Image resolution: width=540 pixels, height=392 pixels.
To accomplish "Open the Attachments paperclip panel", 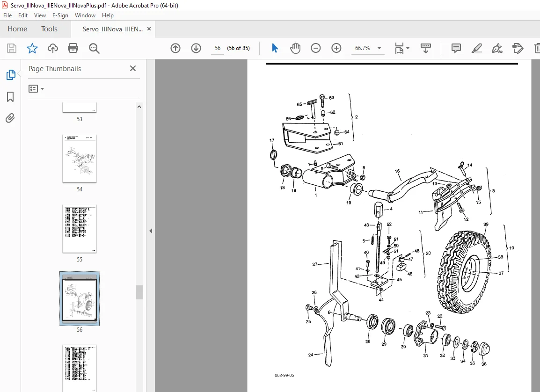I will [10, 118].
